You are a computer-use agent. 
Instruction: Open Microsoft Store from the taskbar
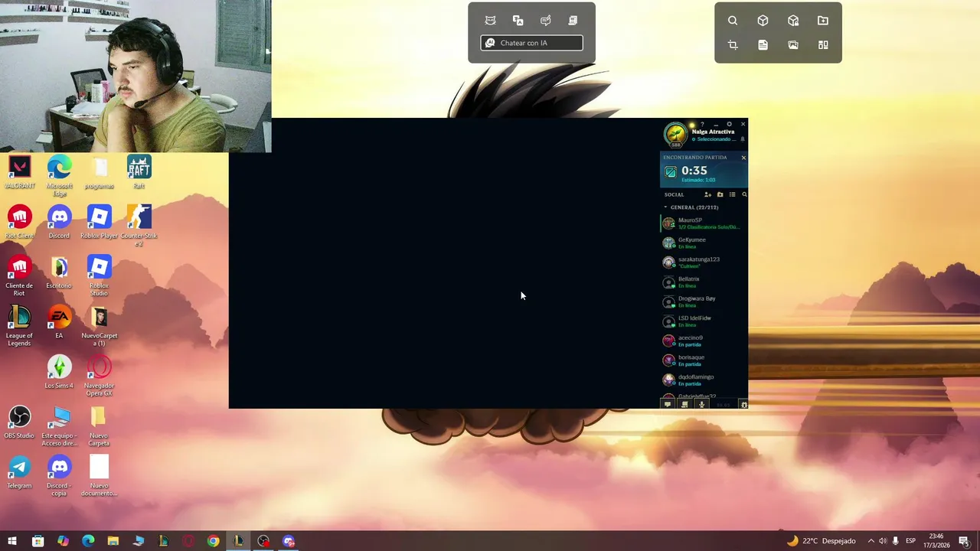coord(38,541)
